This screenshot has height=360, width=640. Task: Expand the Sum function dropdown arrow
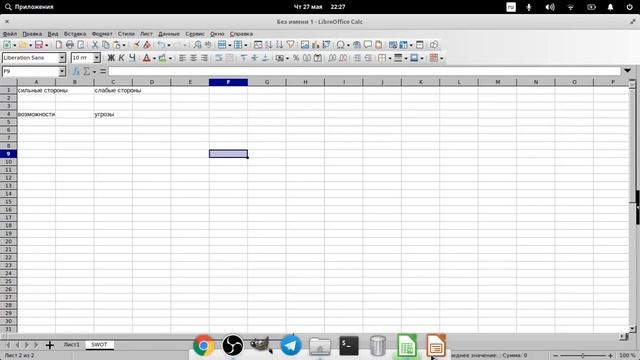(94, 72)
